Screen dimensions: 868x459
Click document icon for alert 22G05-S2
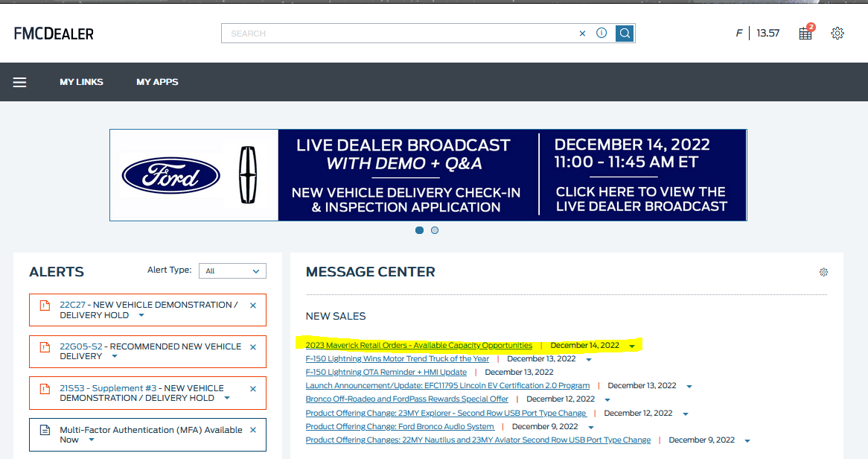tap(45, 347)
